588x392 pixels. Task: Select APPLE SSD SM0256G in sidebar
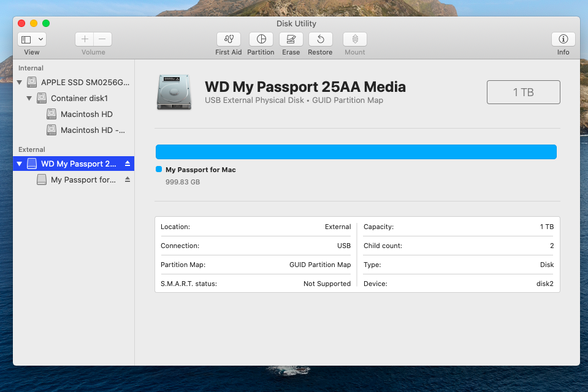click(74, 82)
